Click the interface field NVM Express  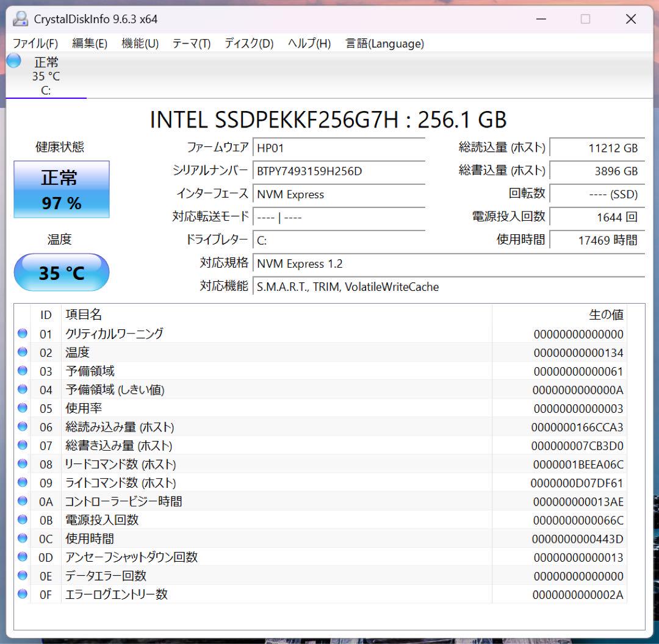click(x=339, y=194)
